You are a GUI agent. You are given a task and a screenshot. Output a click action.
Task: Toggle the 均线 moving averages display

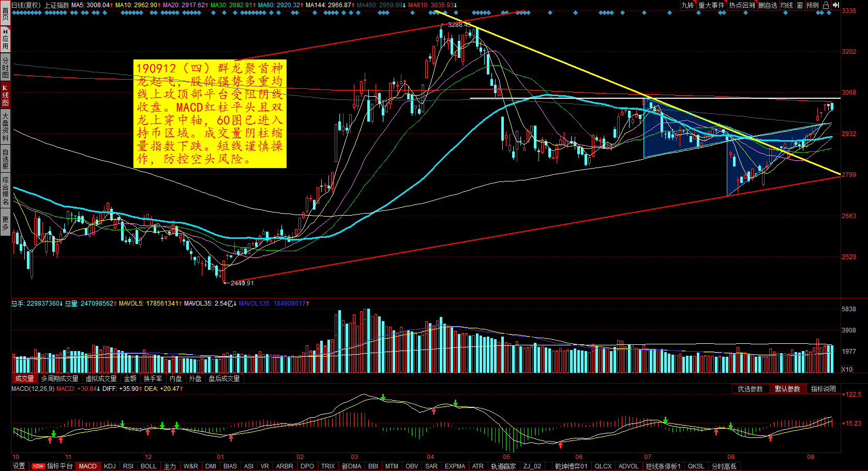point(787,5)
